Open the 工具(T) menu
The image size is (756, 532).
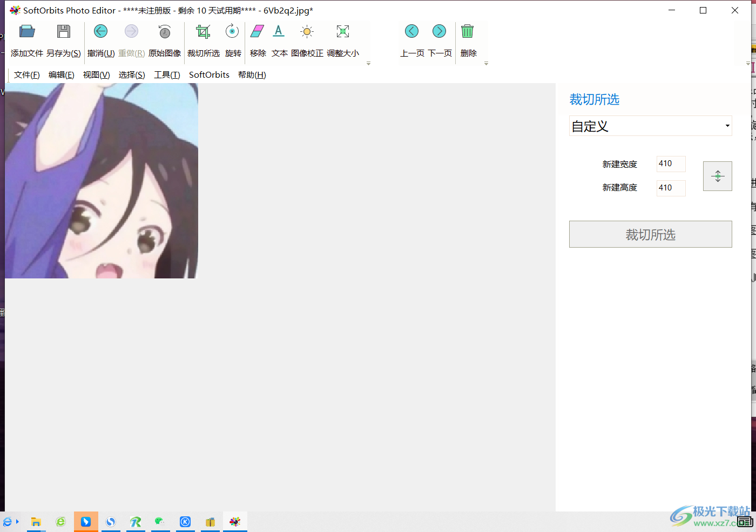click(167, 75)
